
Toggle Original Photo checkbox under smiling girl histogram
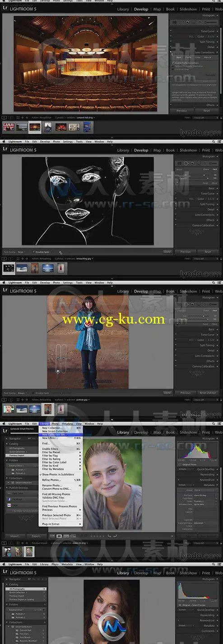coord(179,464)
